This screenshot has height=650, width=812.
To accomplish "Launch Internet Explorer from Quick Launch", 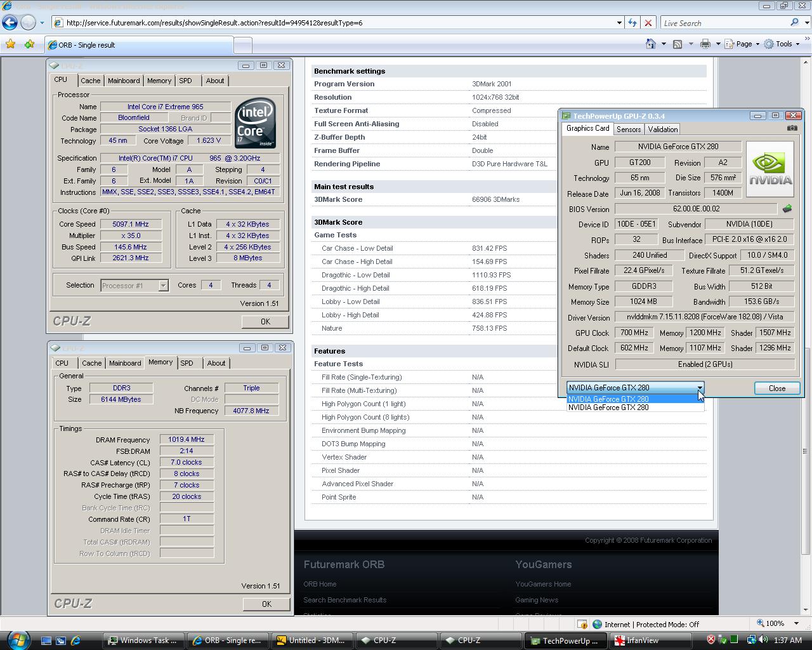I will [x=75, y=640].
